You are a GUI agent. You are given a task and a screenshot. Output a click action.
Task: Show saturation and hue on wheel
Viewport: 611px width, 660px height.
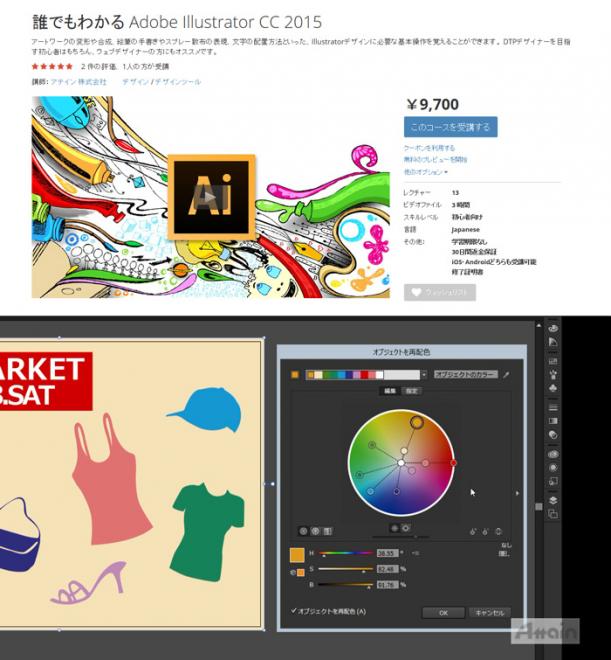pyautogui.click(x=395, y=528)
